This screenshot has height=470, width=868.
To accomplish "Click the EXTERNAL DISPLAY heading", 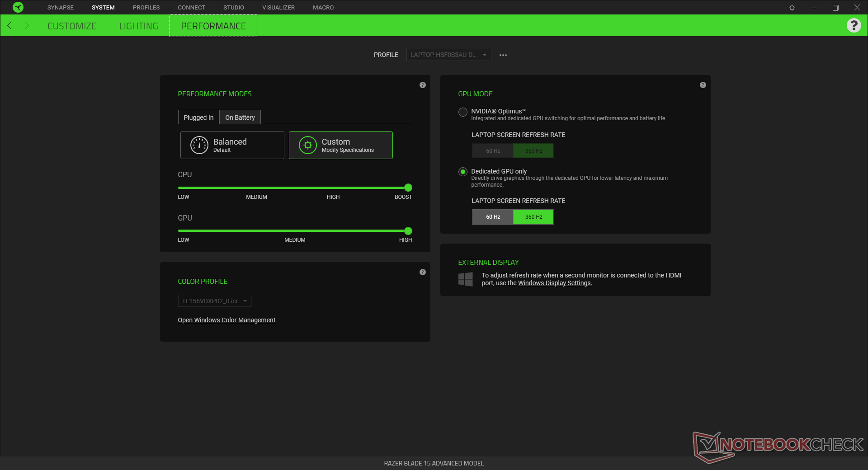I will tap(488, 263).
